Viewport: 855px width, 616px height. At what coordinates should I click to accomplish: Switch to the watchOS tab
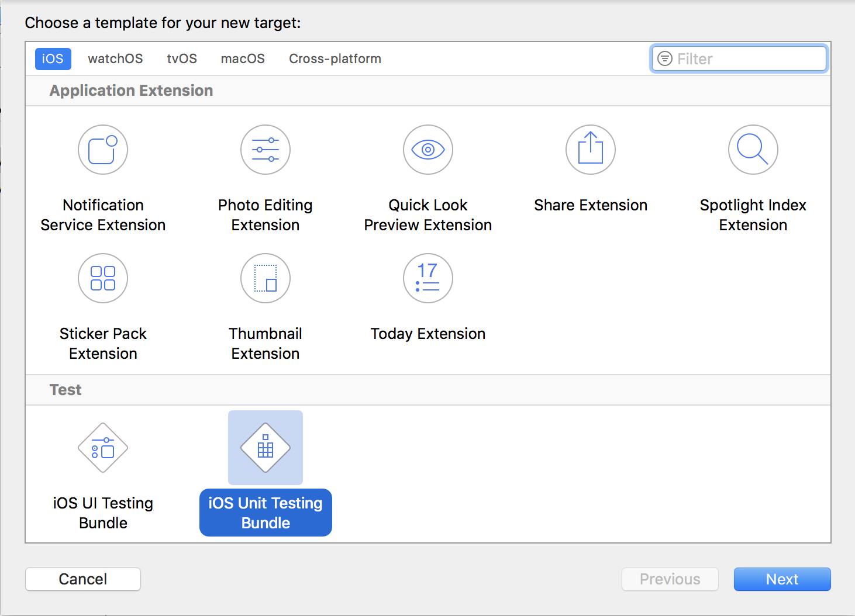115,59
